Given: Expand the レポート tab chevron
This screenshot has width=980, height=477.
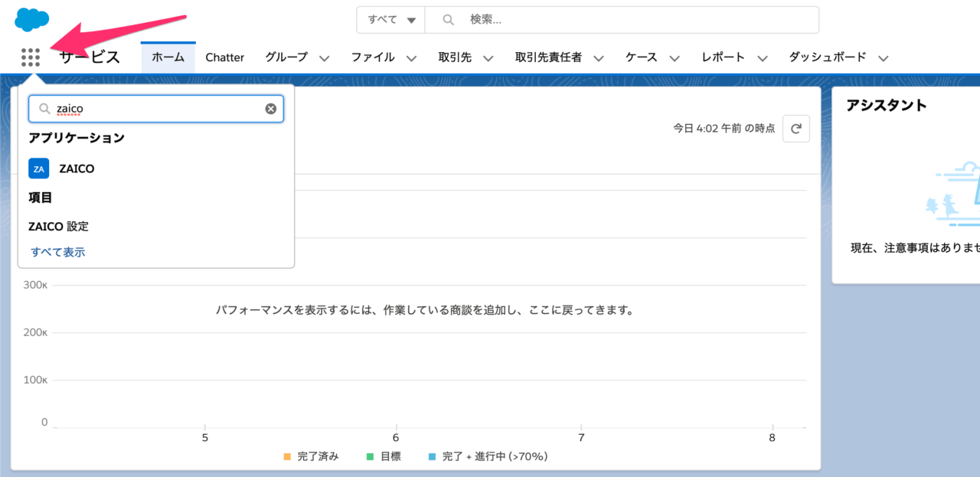Looking at the screenshot, I should click(762, 58).
